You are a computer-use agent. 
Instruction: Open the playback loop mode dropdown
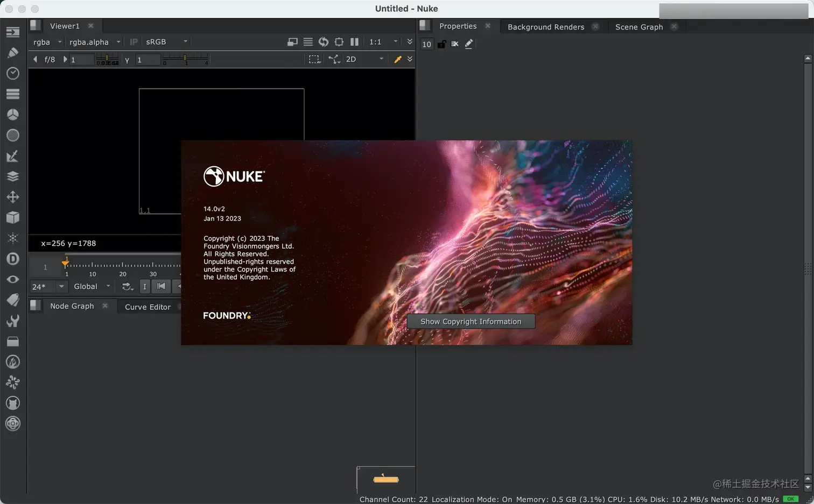tap(128, 287)
